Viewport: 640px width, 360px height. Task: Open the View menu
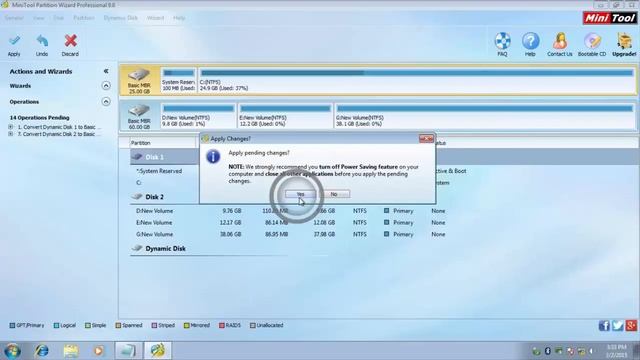[x=38, y=18]
